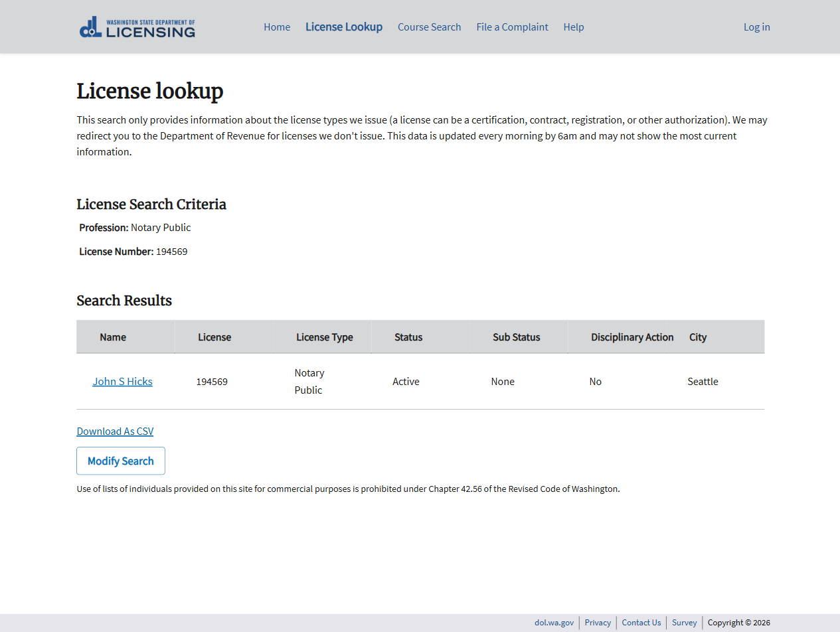Click the License lookup page heading
840x632 pixels.
click(x=150, y=91)
